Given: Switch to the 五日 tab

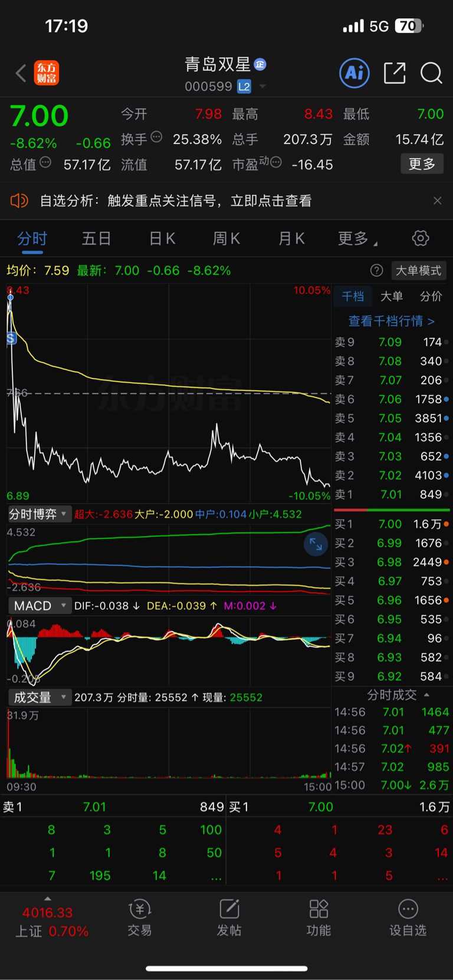Looking at the screenshot, I should pos(96,238).
